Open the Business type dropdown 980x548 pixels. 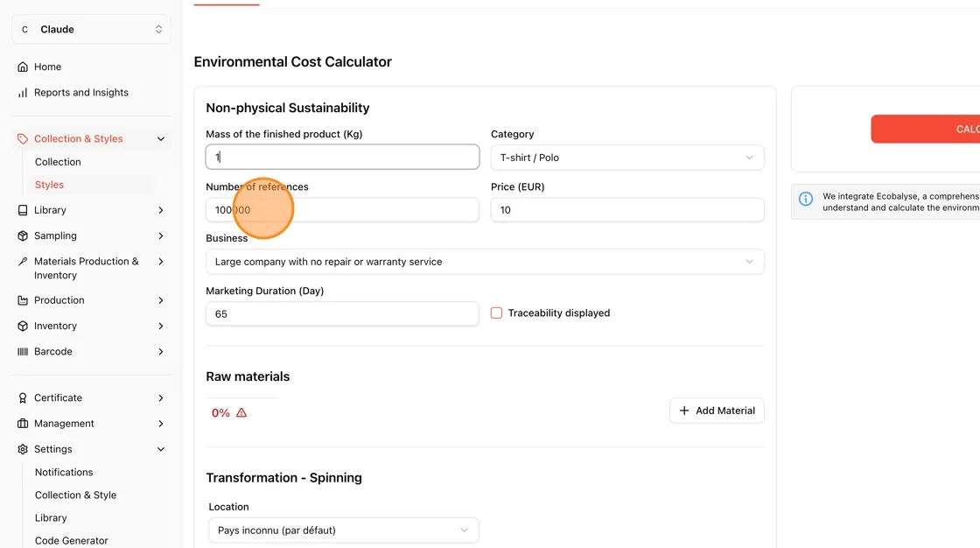(485, 262)
